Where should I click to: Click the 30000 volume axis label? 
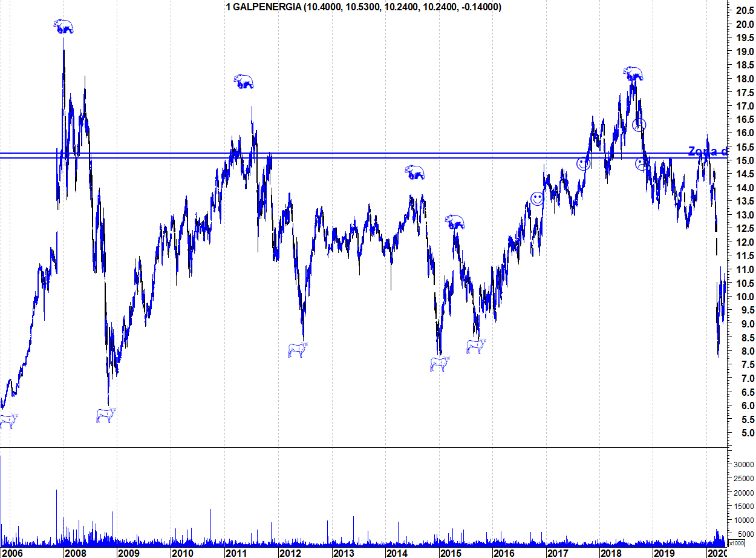point(744,465)
